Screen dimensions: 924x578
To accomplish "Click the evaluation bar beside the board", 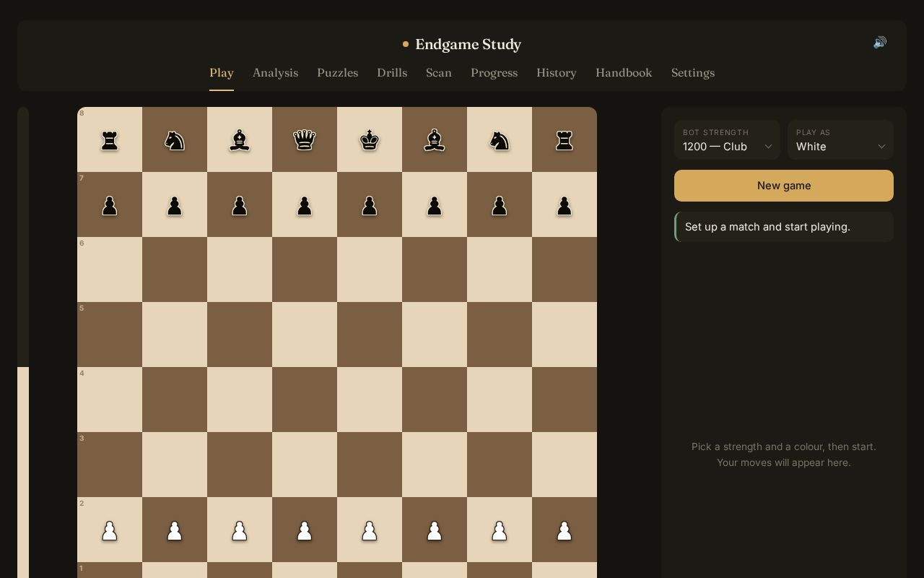I will 23,342.
